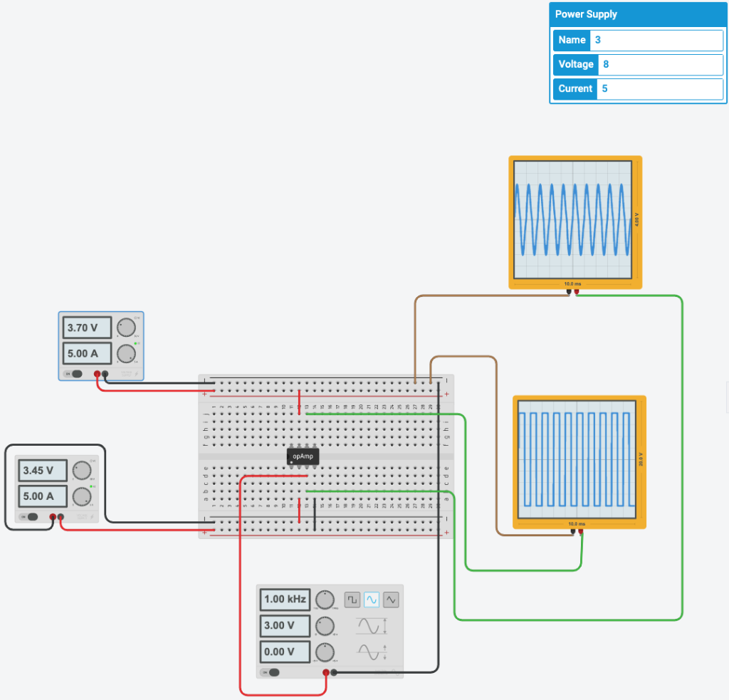Open the Current value dropdown in Power Supply panel
The height and width of the screenshot is (700, 729).
coord(660,89)
